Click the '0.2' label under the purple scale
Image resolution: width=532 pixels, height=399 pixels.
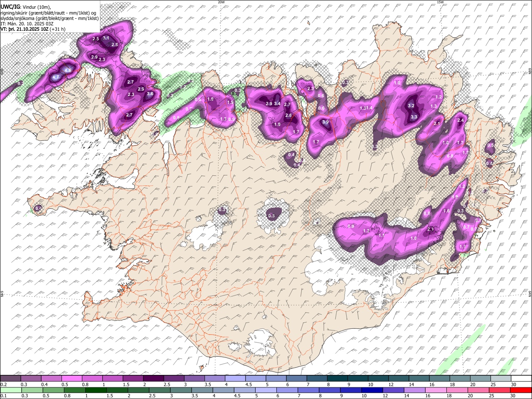click(x=3, y=384)
